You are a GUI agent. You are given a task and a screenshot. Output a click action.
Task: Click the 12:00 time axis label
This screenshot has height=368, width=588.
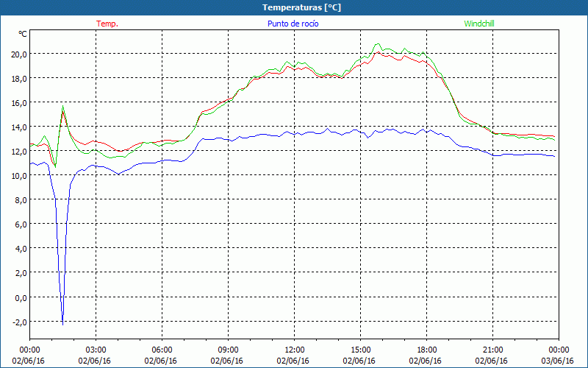click(x=295, y=350)
